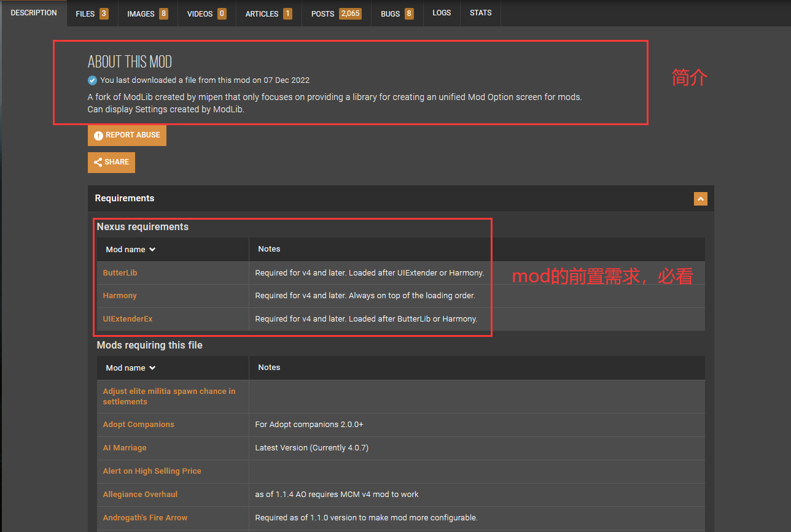Click 'as of 1.1.4 AO requires MCM' note
Image resolution: width=791 pixels, height=532 pixels.
click(x=337, y=495)
